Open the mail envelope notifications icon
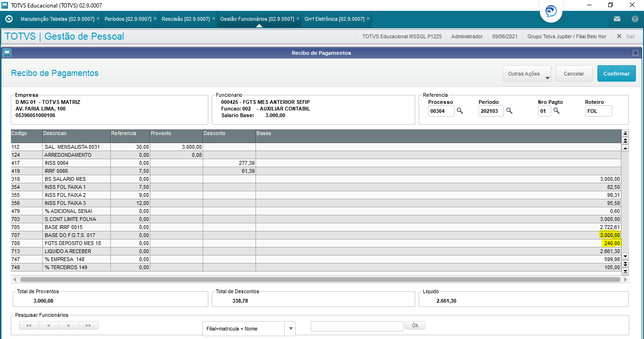Screen dimensions: 644x339 tap(617, 19)
